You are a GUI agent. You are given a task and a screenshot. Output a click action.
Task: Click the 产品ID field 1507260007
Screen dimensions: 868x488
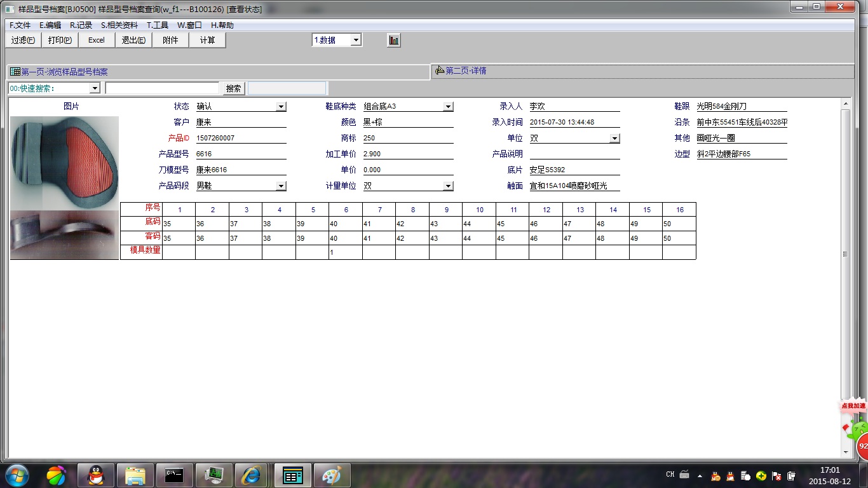(240, 139)
